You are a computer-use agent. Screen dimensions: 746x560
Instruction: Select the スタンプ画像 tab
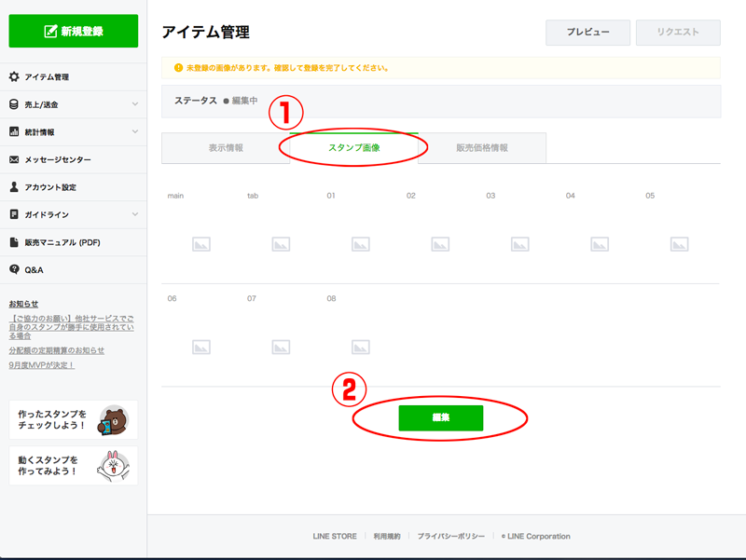coord(354,148)
